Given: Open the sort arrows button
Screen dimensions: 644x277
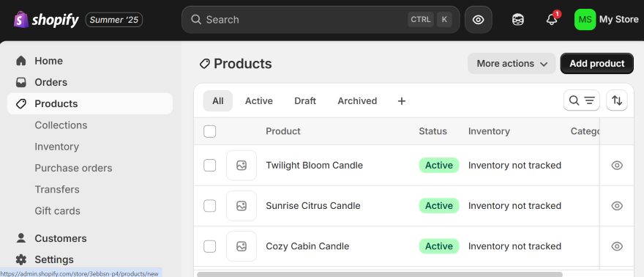Looking at the screenshot, I should 617,100.
